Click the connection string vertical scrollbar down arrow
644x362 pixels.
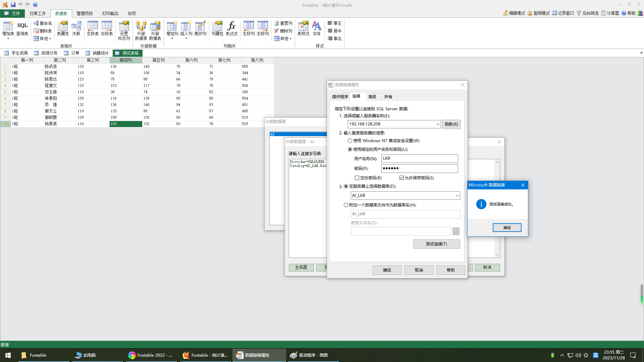497,255
